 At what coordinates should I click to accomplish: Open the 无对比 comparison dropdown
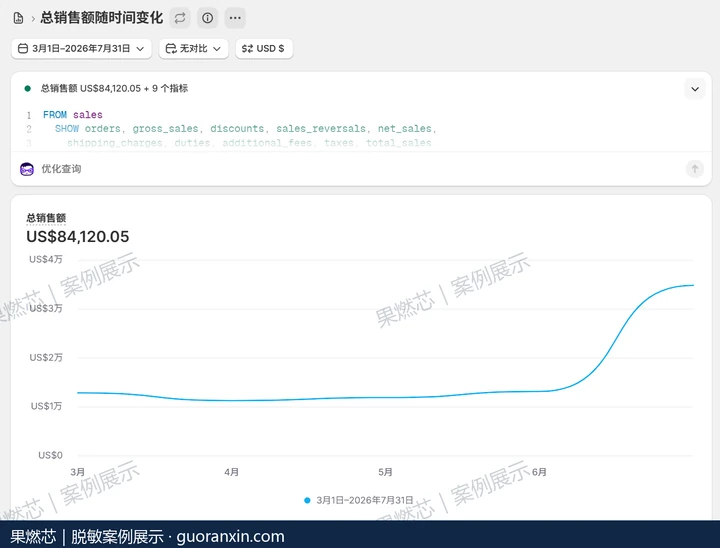[193, 48]
